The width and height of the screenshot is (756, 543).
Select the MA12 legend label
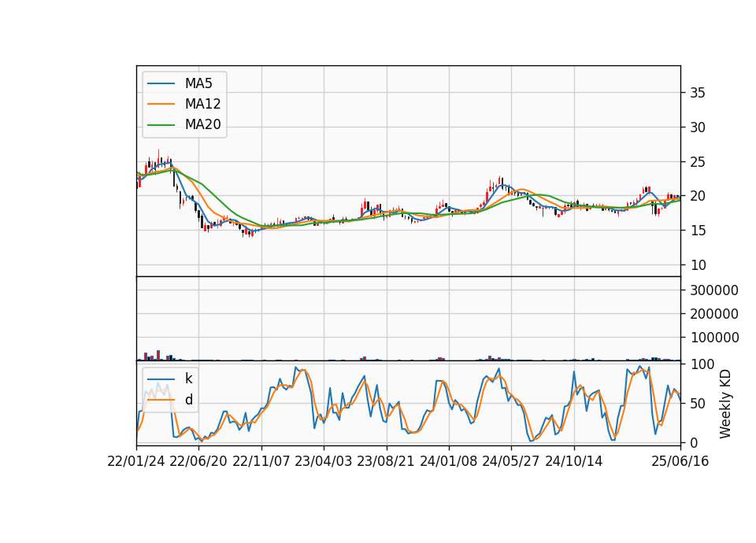point(202,104)
